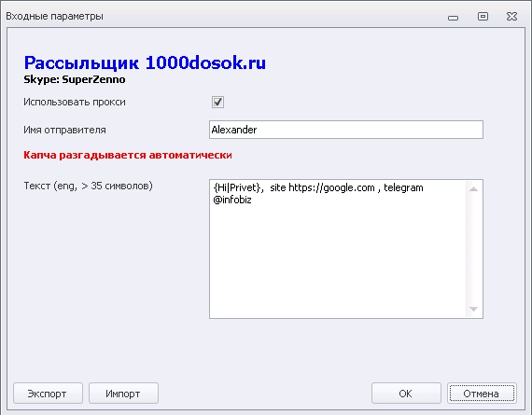The width and height of the screenshot is (532, 415).
Task: Toggle the "Использовать прокси" checkbox
Action: 217,102
